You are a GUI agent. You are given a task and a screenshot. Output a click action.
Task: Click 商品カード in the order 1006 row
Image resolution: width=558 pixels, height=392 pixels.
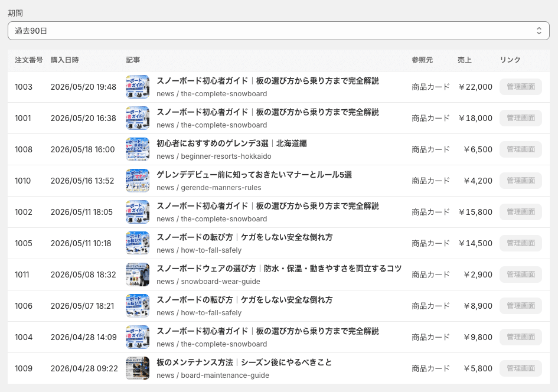[431, 306]
